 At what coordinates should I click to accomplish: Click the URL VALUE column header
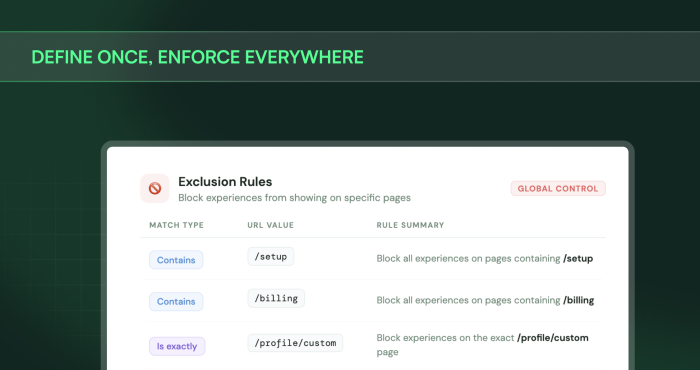tap(271, 225)
